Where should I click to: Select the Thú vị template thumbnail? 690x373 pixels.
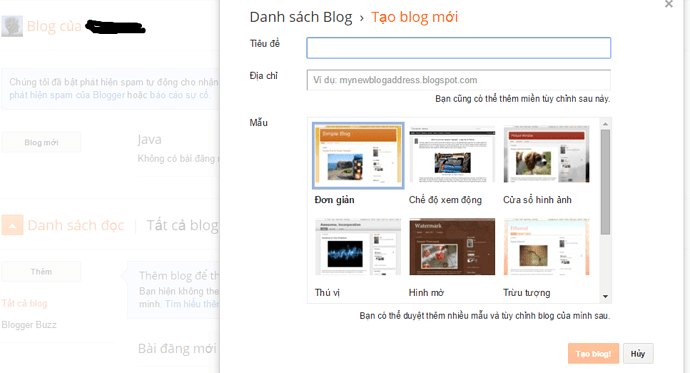pos(358,247)
